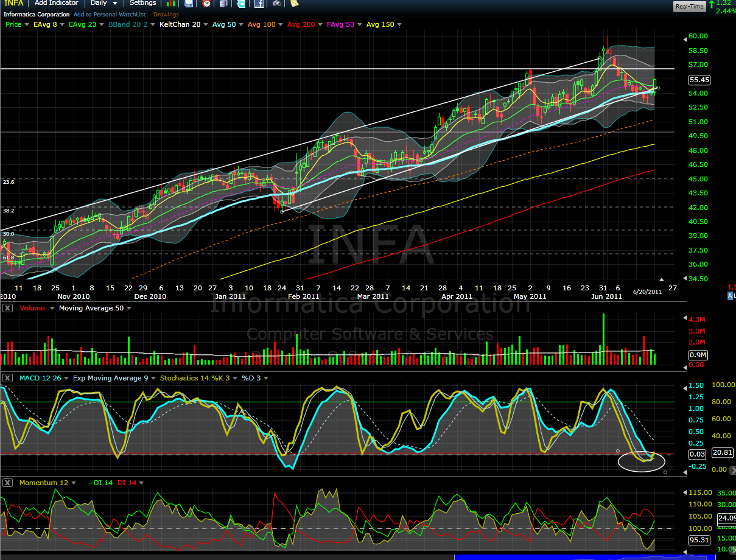Click the Avg 200 red indicator label
Image resolution: width=736 pixels, height=560 pixels.
[301, 24]
